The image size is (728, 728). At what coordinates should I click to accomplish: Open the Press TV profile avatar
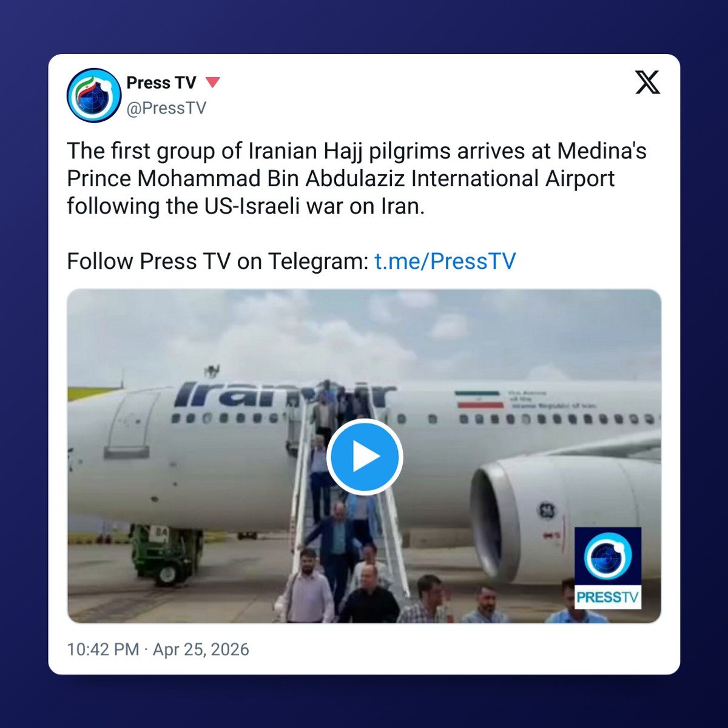(94, 95)
